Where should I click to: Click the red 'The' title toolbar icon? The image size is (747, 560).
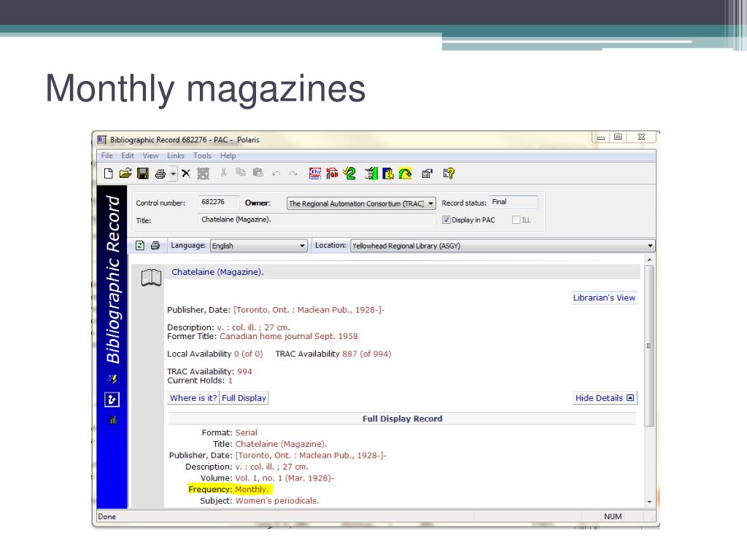pos(315,174)
